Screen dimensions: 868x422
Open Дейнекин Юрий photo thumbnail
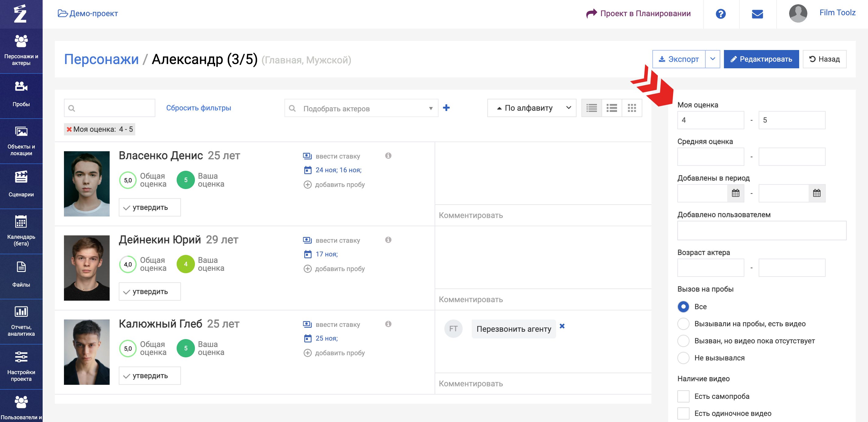[86, 268]
